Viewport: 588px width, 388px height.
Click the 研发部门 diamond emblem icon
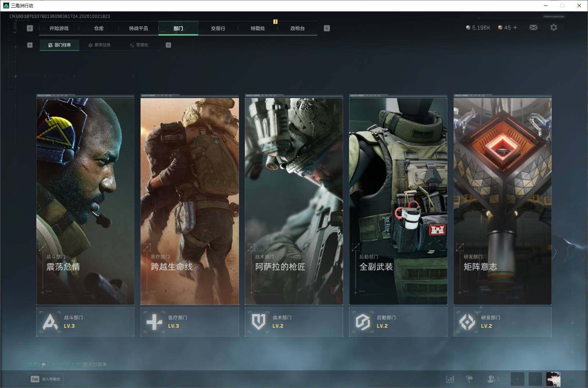(467, 322)
